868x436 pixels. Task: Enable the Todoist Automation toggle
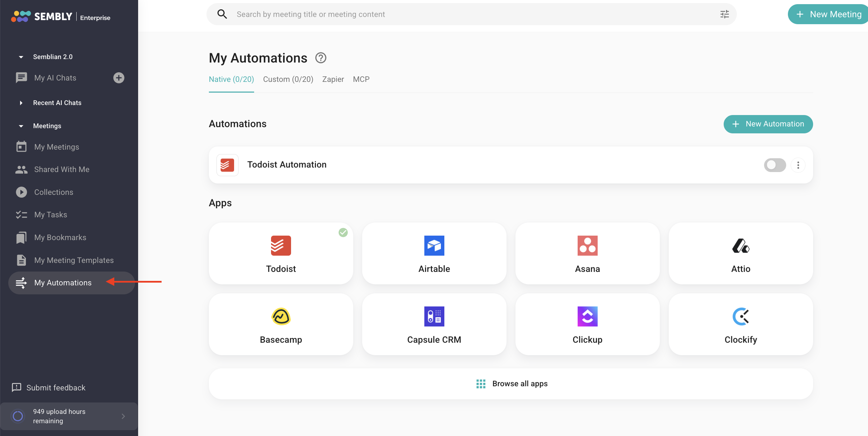[x=775, y=165]
